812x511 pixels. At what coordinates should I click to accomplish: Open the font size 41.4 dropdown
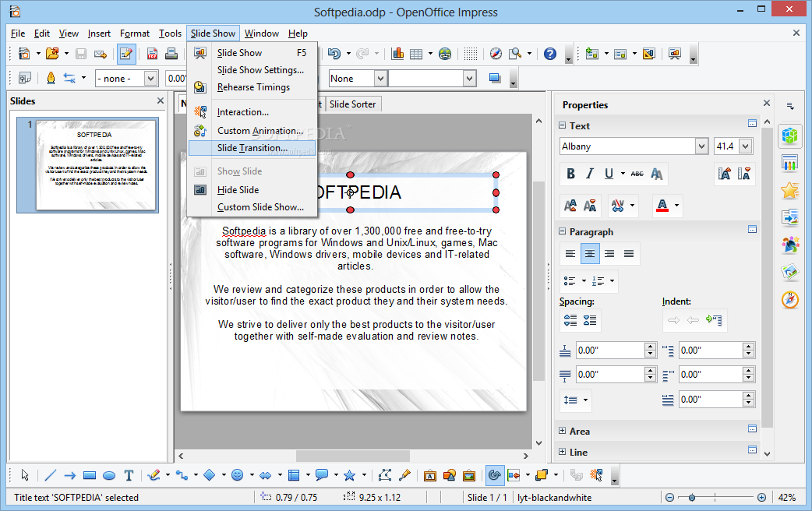point(745,146)
